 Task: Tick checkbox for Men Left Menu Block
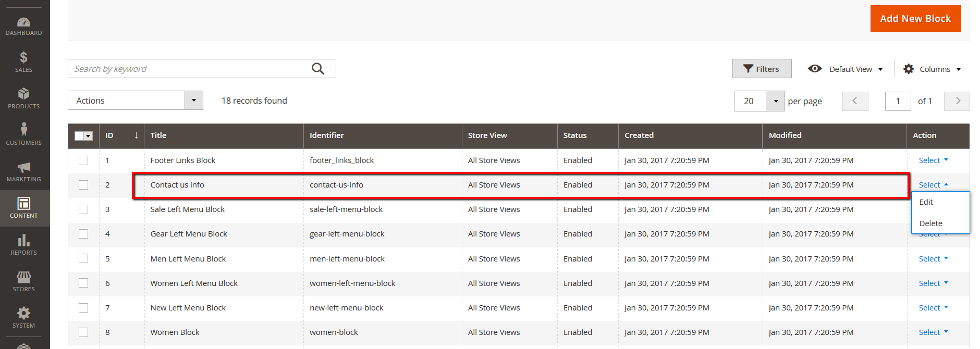83,258
